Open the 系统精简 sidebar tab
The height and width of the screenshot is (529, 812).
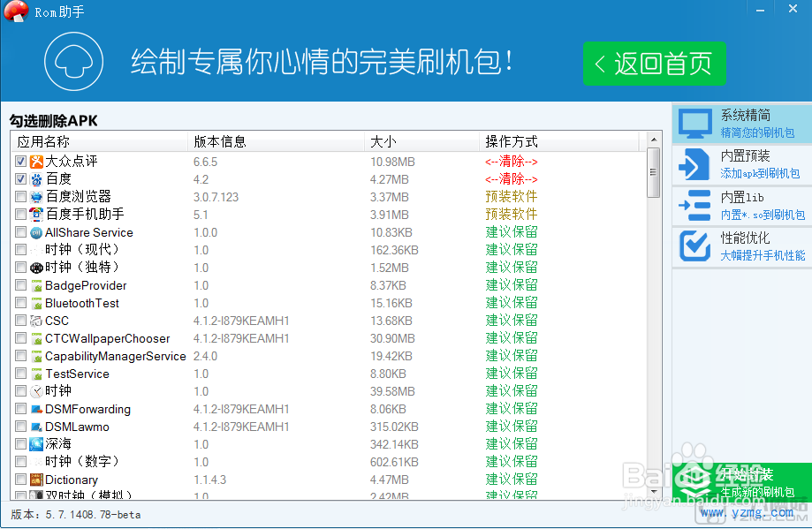[742, 124]
